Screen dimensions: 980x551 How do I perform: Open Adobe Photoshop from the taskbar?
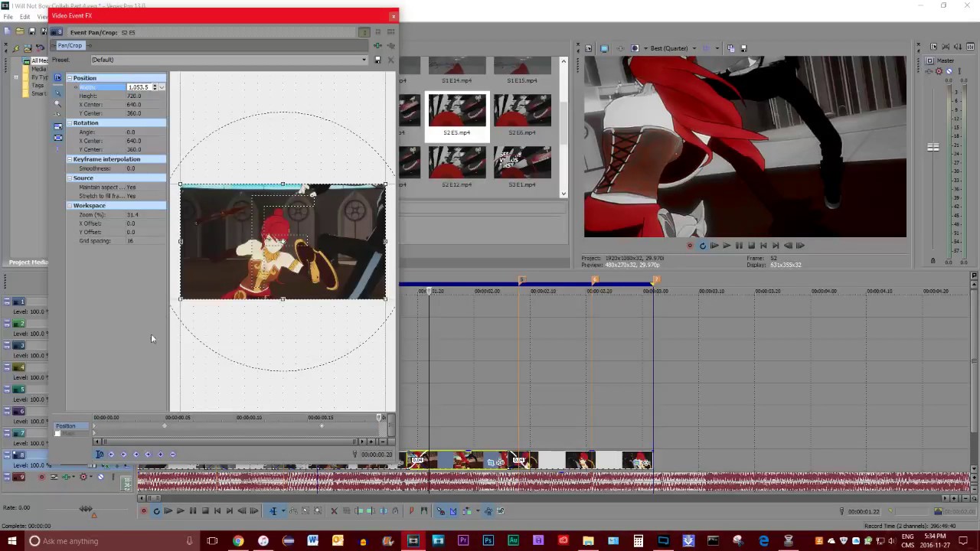click(488, 541)
